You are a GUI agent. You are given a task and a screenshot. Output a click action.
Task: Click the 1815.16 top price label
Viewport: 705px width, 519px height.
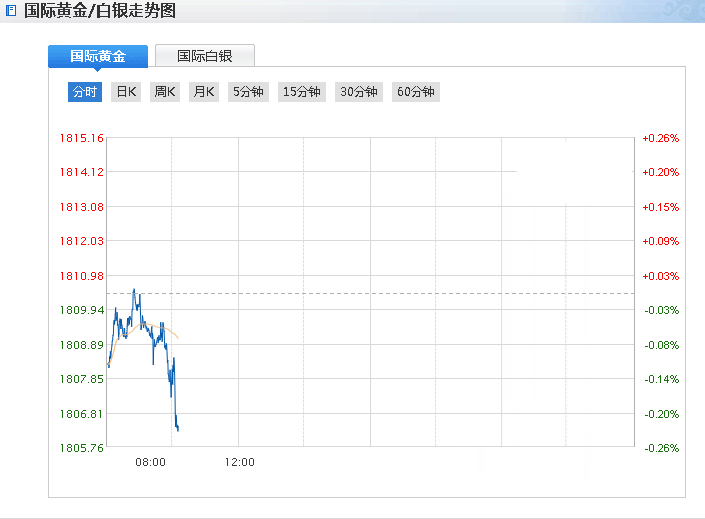[x=82, y=138]
